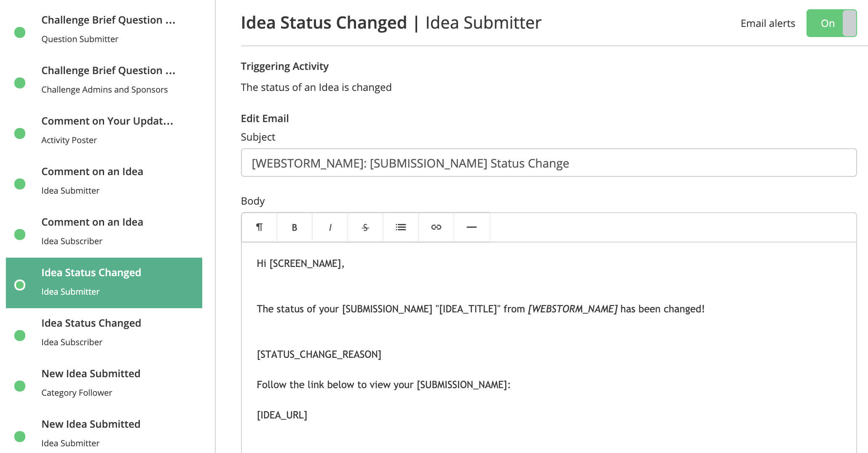Insert a link using the chain icon
The height and width of the screenshot is (453, 868).
point(436,227)
